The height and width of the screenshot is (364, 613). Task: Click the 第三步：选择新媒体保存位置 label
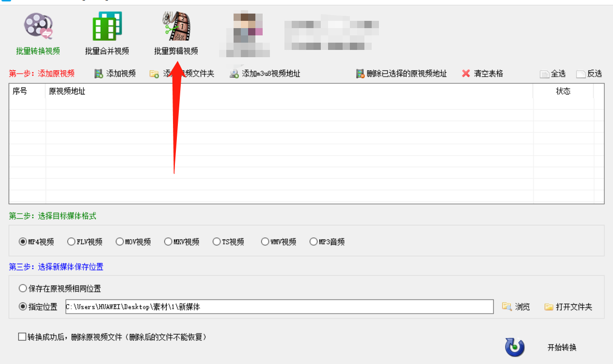(x=56, y=267)
